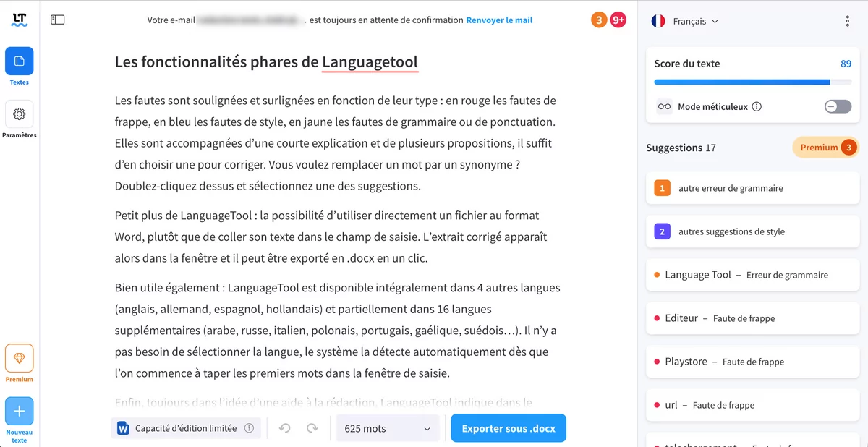Open the three-dot options menu
The height and width of the screenshot is (447, 868).
pos(848,22)
